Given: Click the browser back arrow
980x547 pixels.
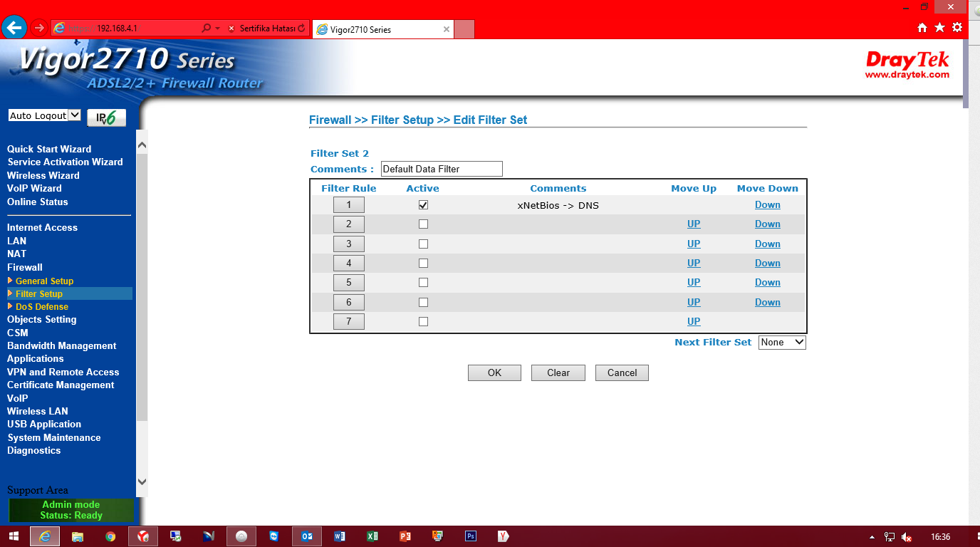Looking at the screenshot, I should pos(14,28).
